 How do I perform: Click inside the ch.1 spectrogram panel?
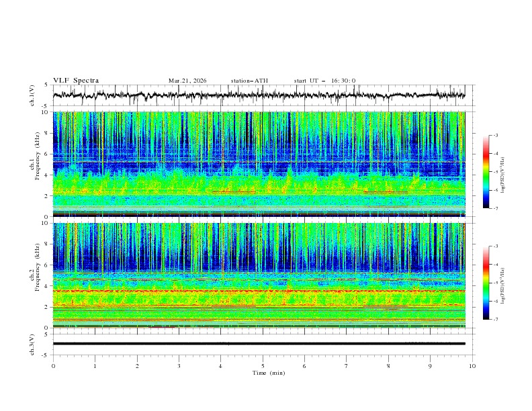[259, 164]
